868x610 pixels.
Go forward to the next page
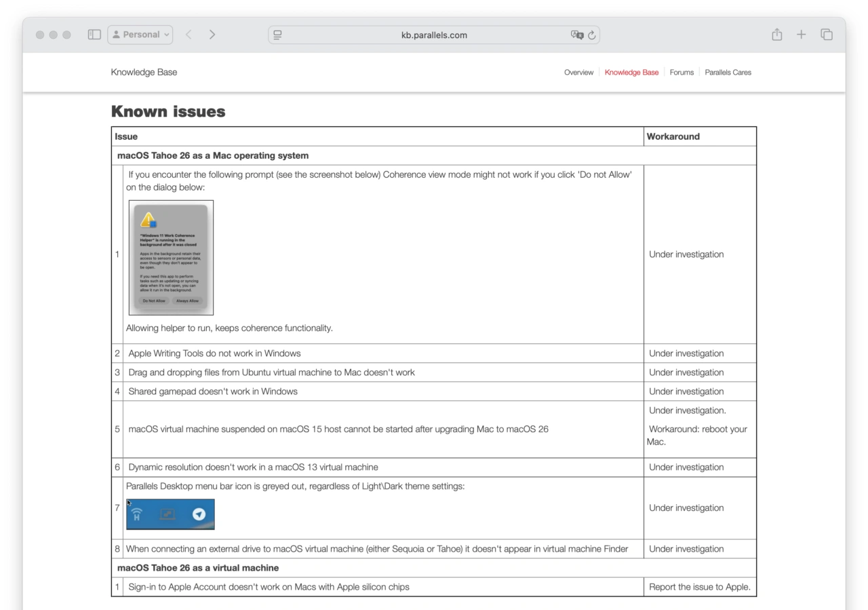(x=212, y=35)
